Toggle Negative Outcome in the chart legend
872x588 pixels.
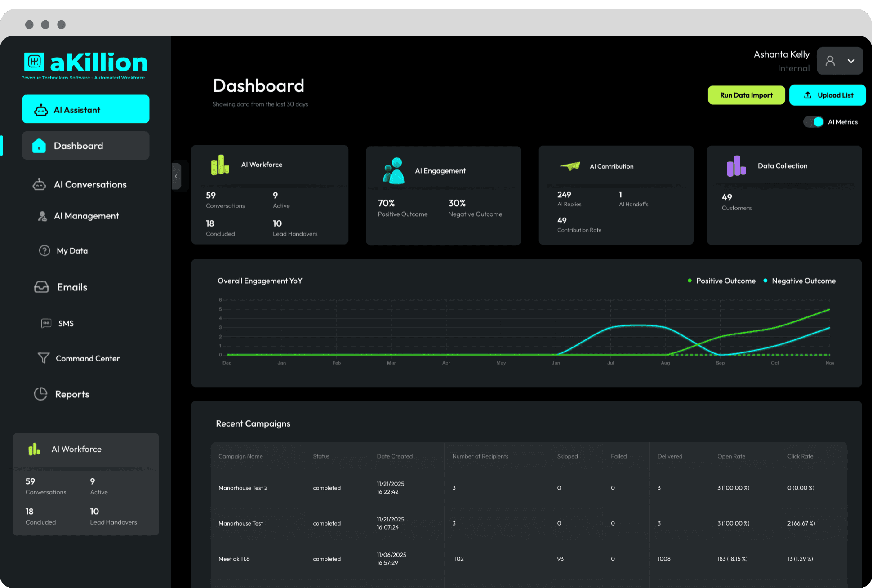click(x=800, y=281)
